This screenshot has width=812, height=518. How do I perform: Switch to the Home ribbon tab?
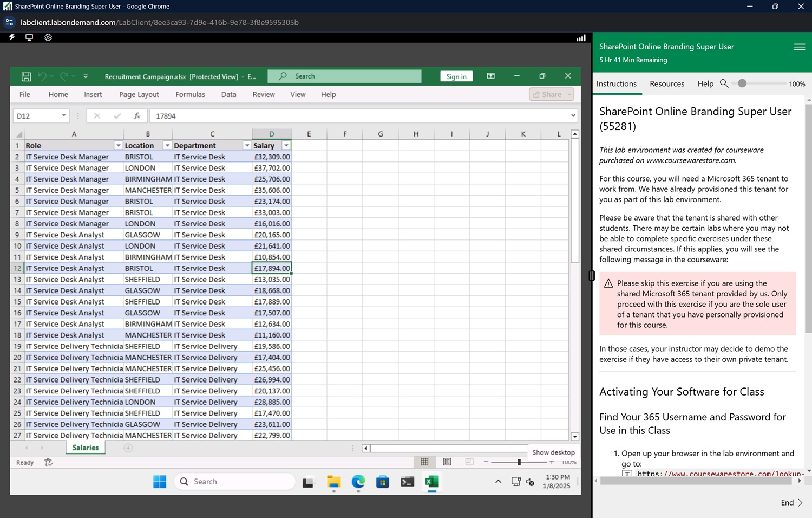click(x=58, y=94)
